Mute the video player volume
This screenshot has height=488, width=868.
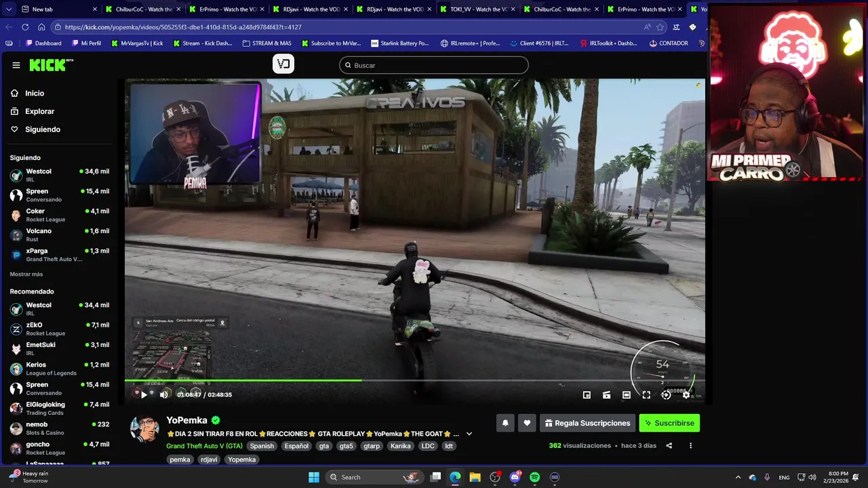(163, 394)
